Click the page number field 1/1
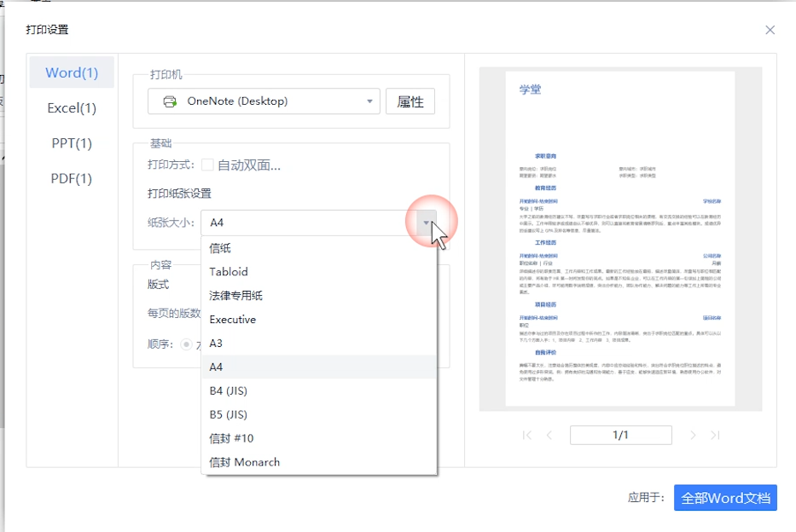The height and width of the screenshot is (532, 796). (620, 436)
